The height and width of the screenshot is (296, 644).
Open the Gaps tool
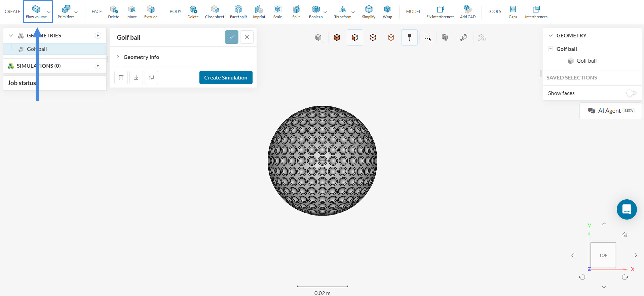[513, 12]
